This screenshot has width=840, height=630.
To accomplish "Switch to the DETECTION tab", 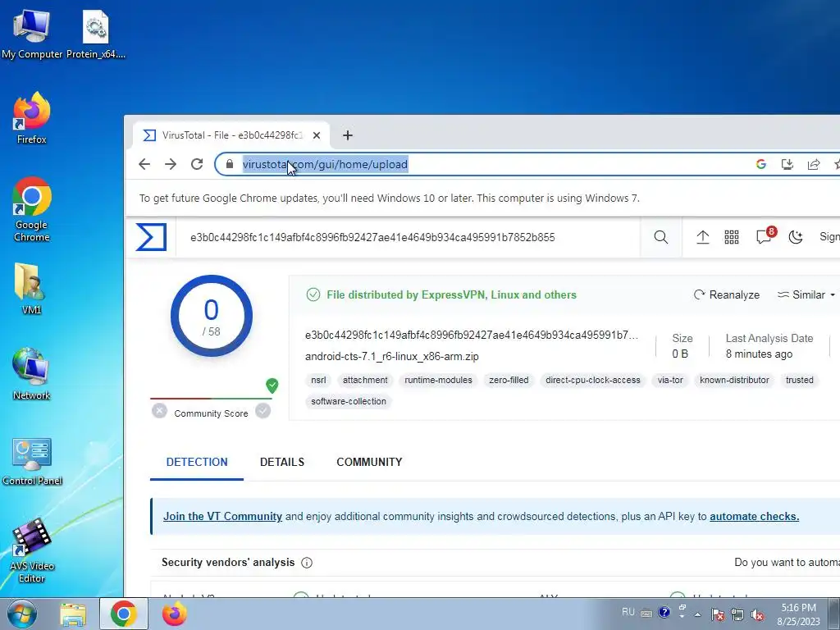I will tap(197, 462).
